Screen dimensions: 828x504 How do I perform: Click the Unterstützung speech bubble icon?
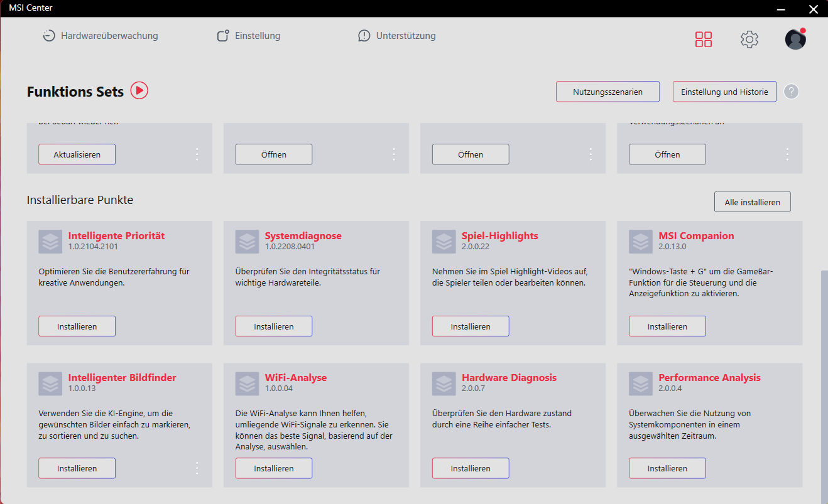[364, 36]
